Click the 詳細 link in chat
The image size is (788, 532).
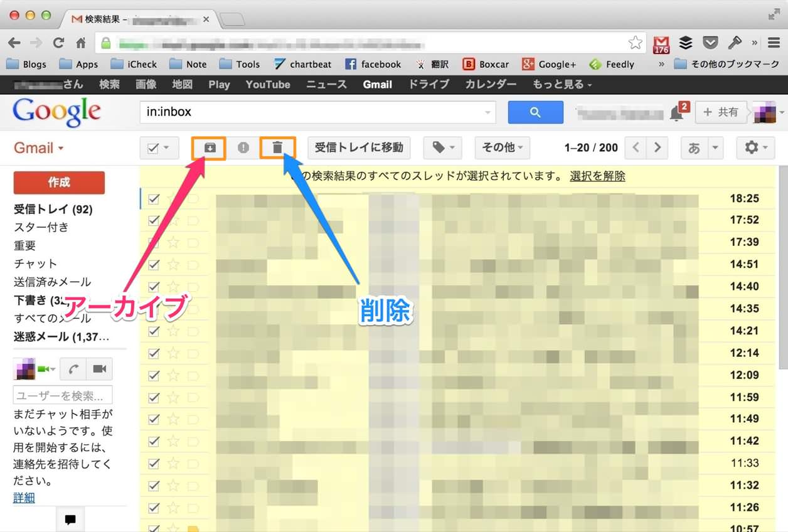click(x=24, y=498)
